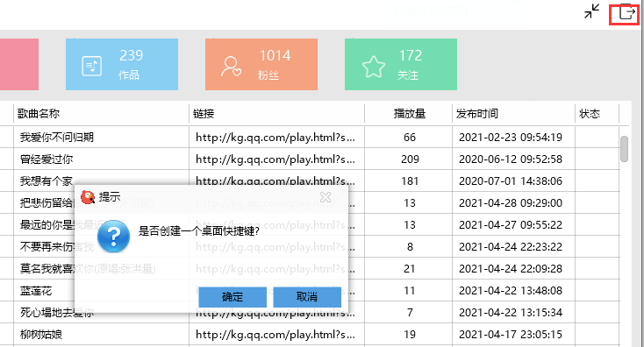Open the 239 作品 works card
The height and width of the screenshot is (347, 644).
pyautogui.click(x=122, y=64)
